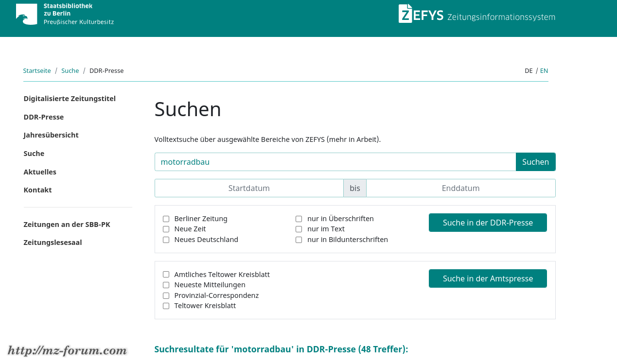Enable the Berliner Zeitung checkbox

point(166,219)
